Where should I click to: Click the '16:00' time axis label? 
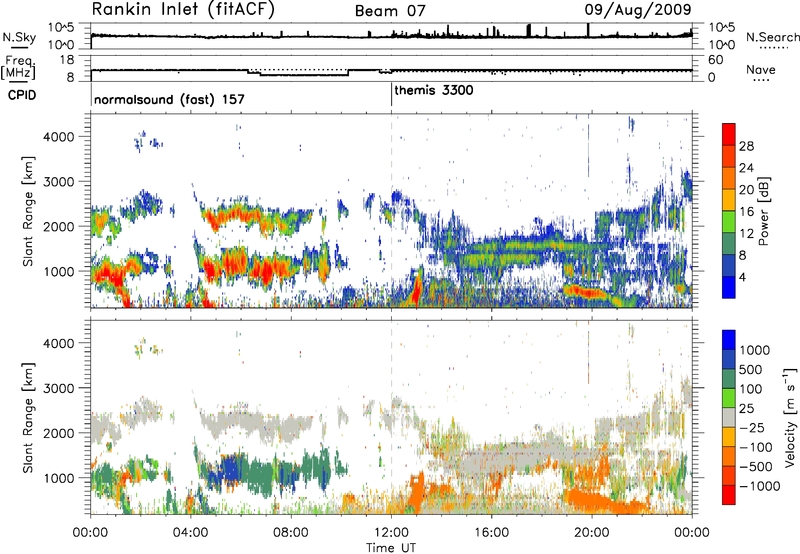point(491,533)
